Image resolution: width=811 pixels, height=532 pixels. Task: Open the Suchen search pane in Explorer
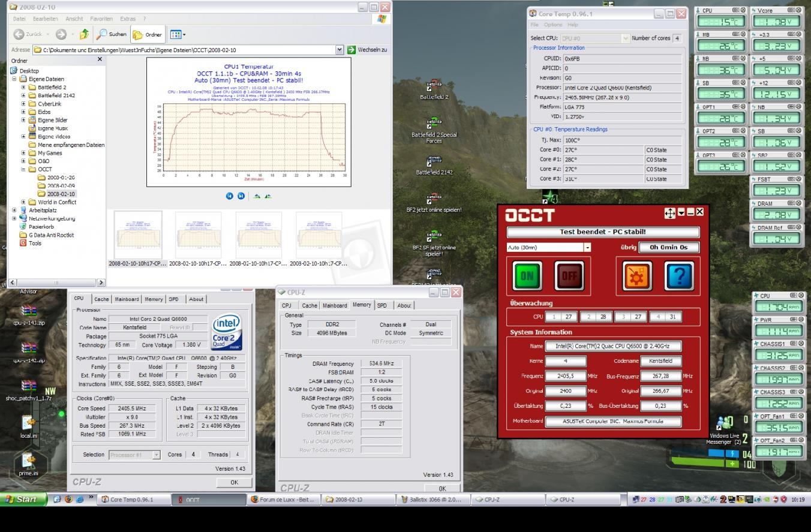click(112, 34)
